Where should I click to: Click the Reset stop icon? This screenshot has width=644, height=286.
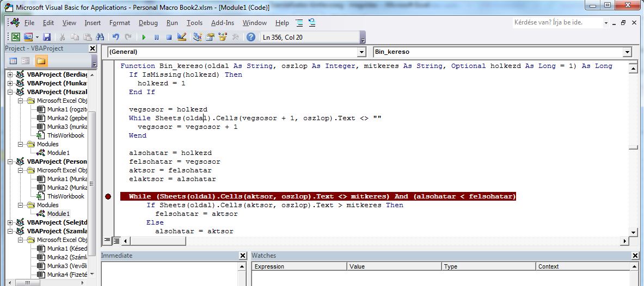pyautogui.click(x=169, y=37)
